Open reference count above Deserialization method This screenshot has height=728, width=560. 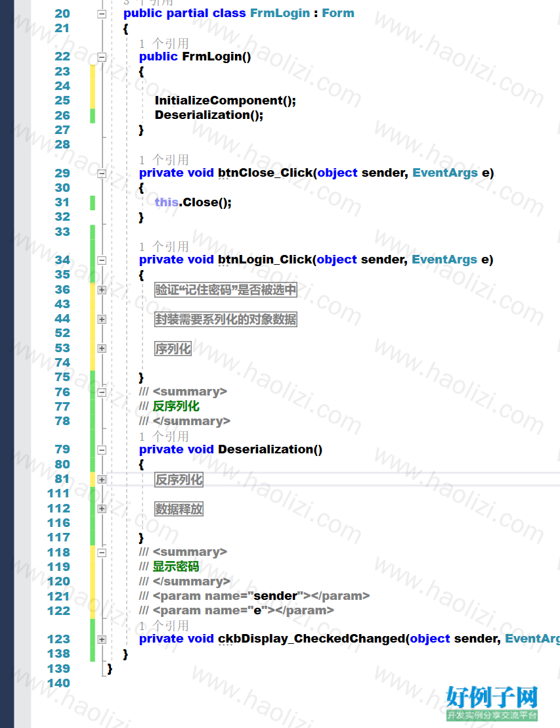click(x=163, y=436)
